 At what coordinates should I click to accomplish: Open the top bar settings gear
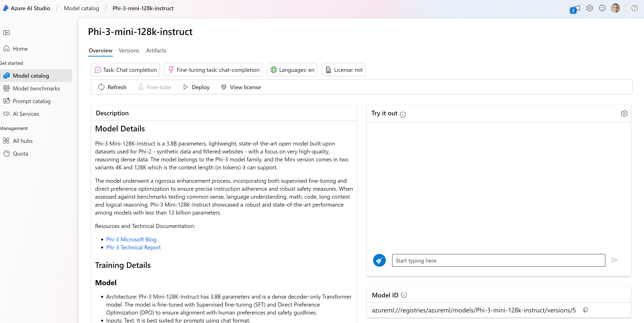coord(589,8)
